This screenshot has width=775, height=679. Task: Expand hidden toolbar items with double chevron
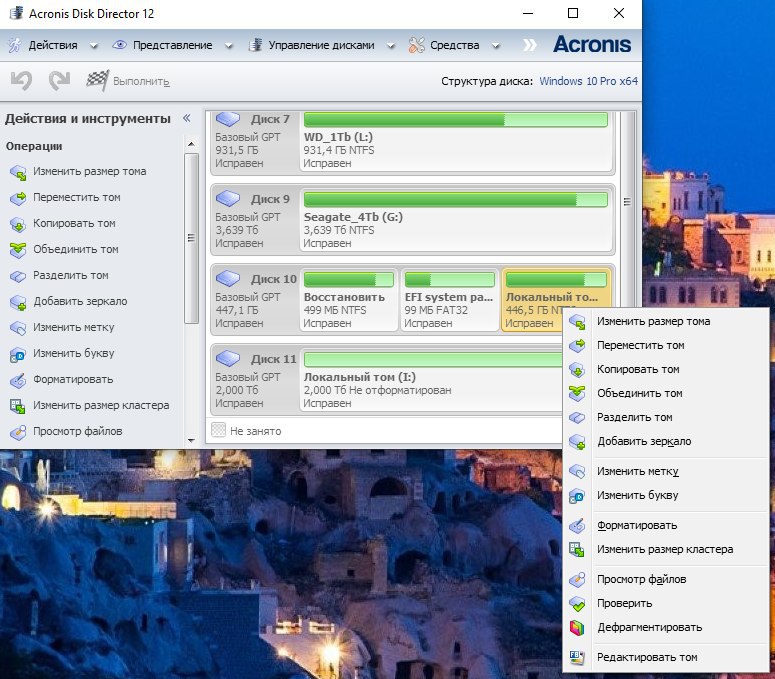[x=529, y=45]
